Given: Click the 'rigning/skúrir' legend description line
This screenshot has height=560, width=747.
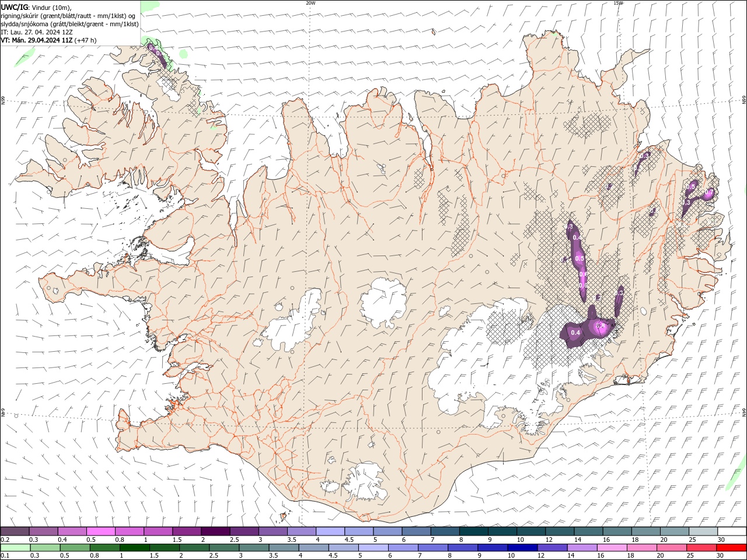Looking at the screenshot, I should pyautogui.click(x=68, y=16).
